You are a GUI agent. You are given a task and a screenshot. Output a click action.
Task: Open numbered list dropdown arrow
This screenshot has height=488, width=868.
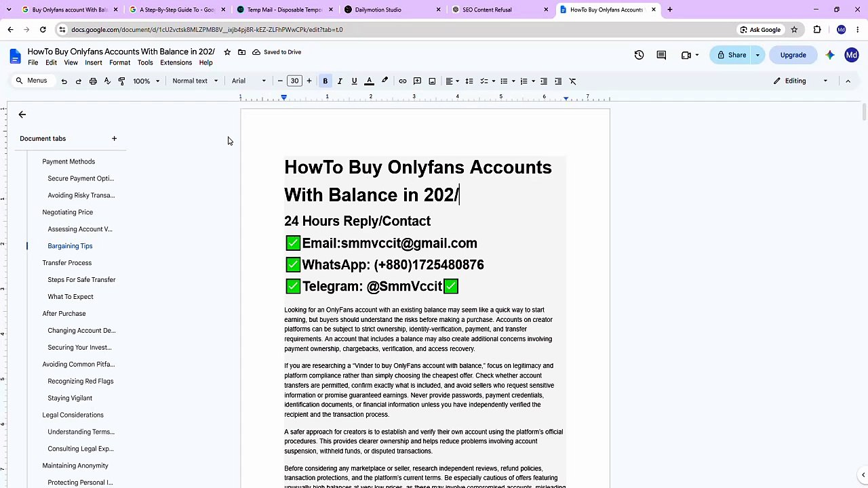(x=533, y=81)
